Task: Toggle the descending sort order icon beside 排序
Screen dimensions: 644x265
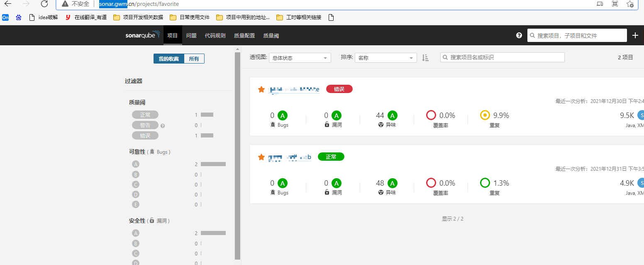Action: click(x=425, y=57)
